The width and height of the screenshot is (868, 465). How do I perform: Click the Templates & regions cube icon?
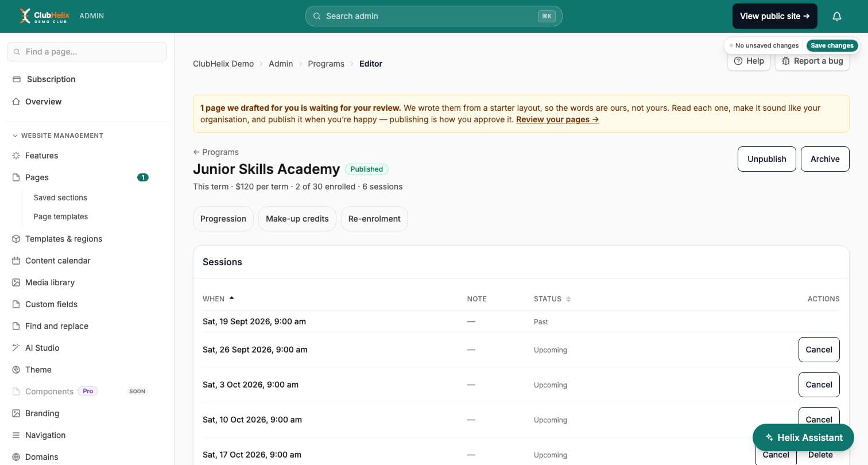pyautogui.click(x=16, y=239)
